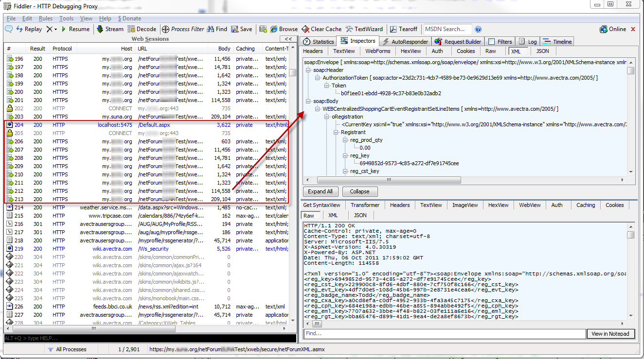Click the MSDN Search input box
This screenshot has width=644, height=359.
[447, 29]
